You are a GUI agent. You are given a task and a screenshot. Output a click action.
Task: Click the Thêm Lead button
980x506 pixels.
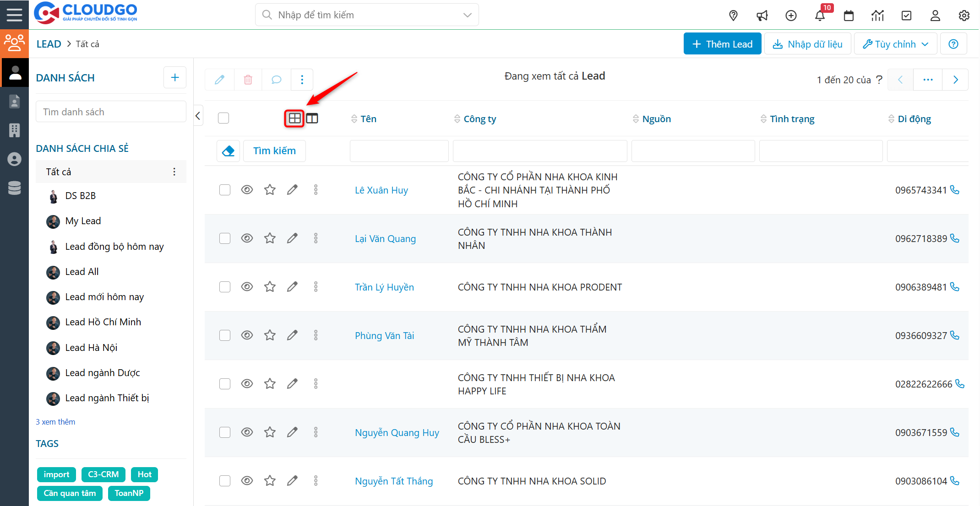(x=722, y=44)
